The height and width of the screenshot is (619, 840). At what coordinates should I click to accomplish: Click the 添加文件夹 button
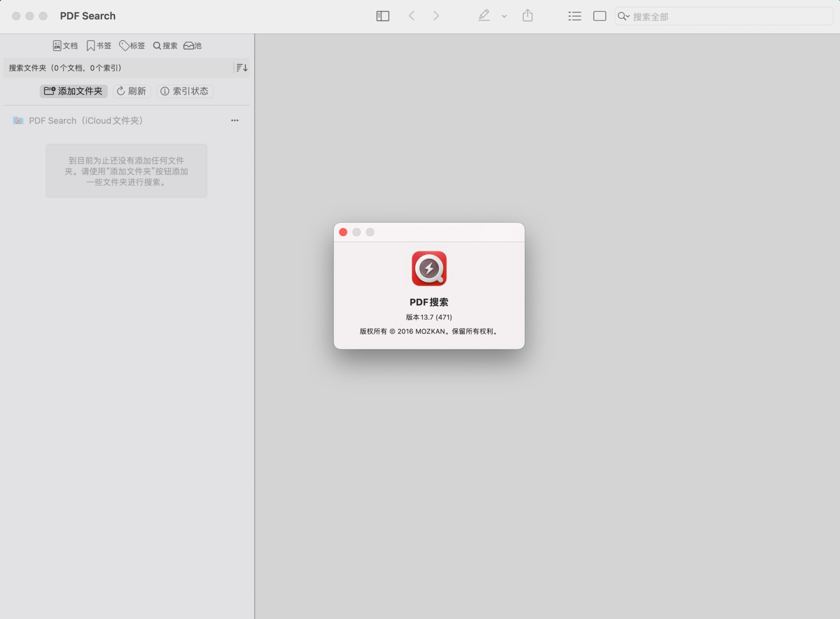(73, 91)
